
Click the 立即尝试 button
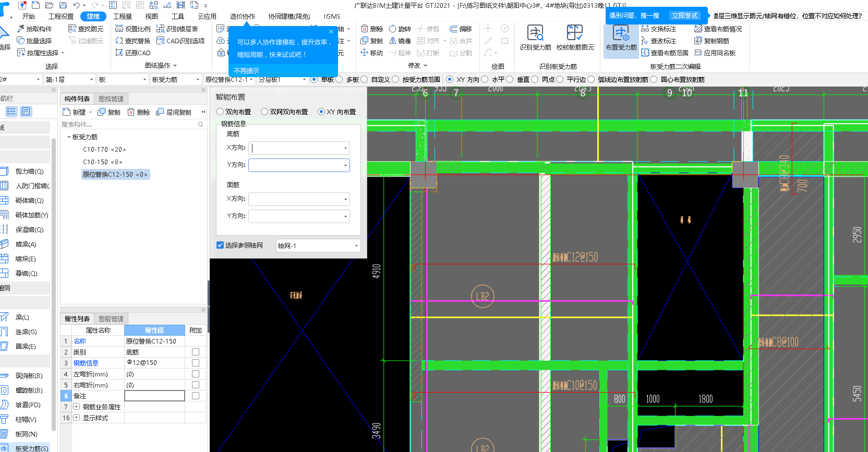click(x=684, y=16)
